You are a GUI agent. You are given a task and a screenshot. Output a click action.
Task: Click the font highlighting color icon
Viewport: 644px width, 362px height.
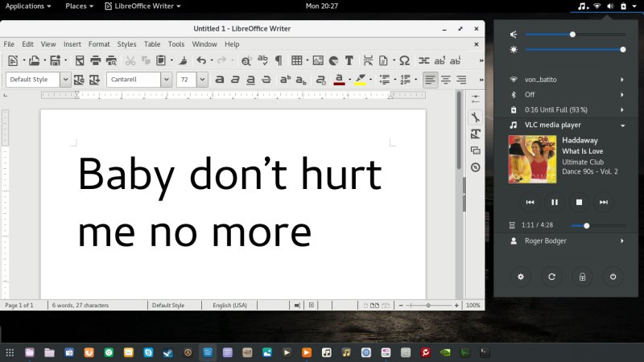[361, 80]
